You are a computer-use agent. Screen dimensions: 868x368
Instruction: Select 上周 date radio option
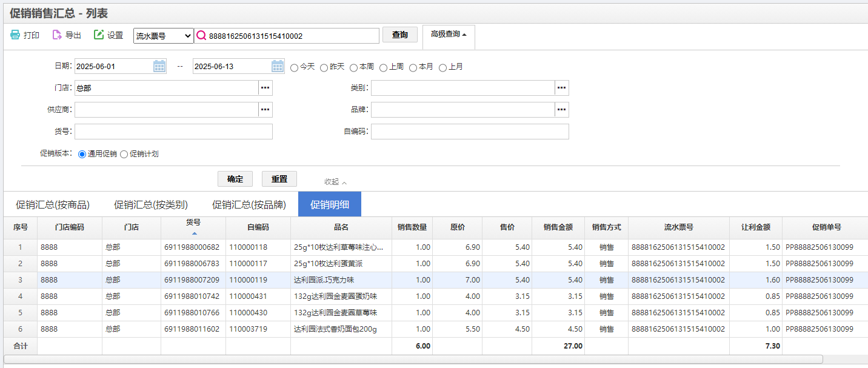[x=384, y=67]
